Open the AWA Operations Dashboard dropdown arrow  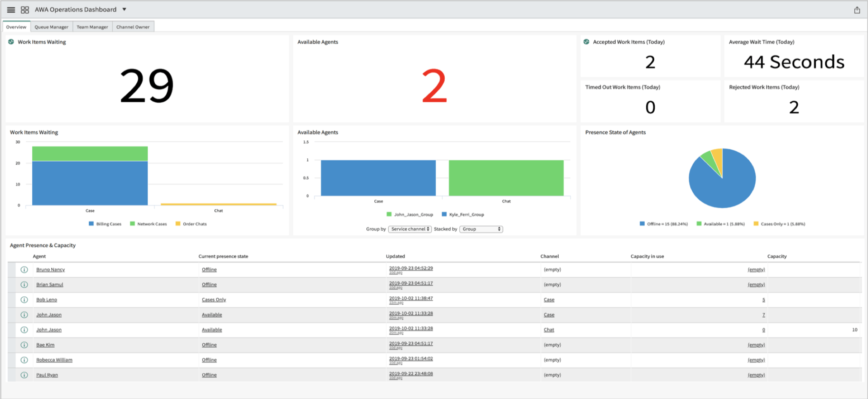[x=124, y=10]
